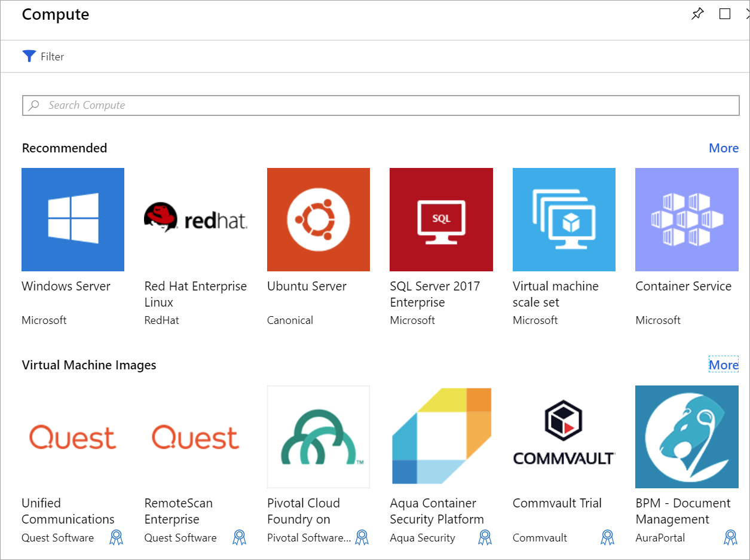Open More link for Virtual Machine Images
This screenshot has width=750, height=560.
tap(723, 365)
